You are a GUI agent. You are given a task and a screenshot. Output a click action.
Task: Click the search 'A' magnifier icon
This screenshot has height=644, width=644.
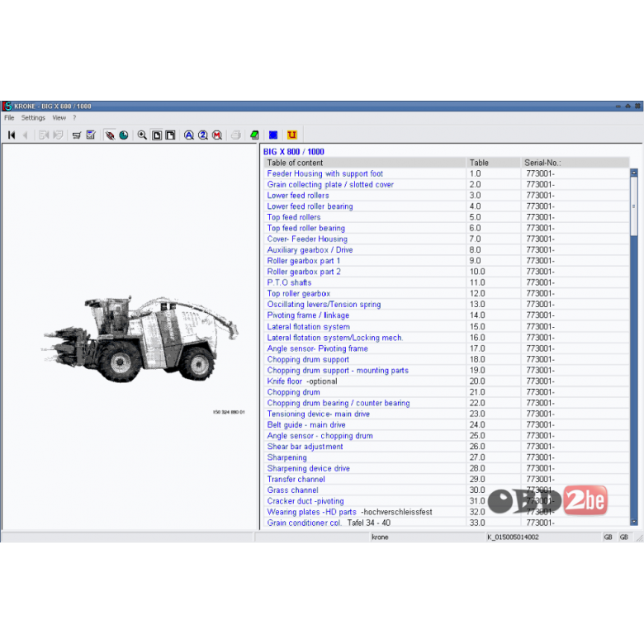(189, 135)
